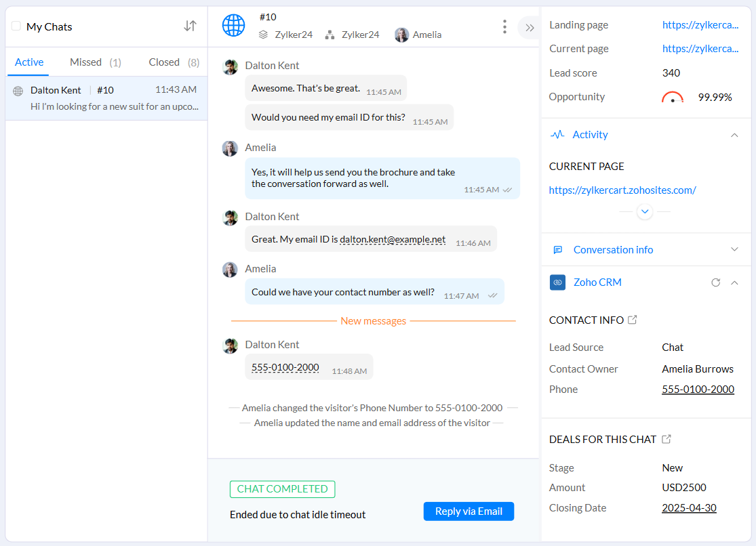Click Amelia's avatar in the chat header
This screenshot has width=756, height=546.
401,35
